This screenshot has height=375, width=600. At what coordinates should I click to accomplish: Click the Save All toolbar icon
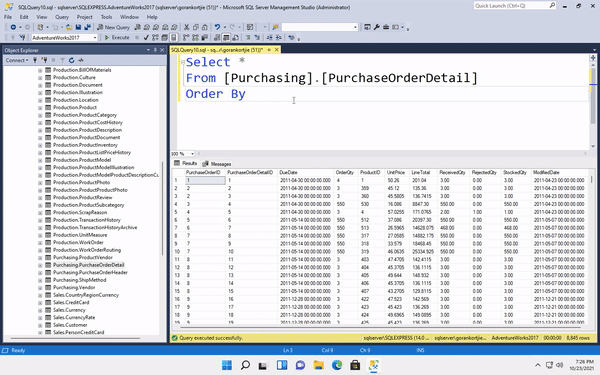pyautogui.click(x=87, y=27)
